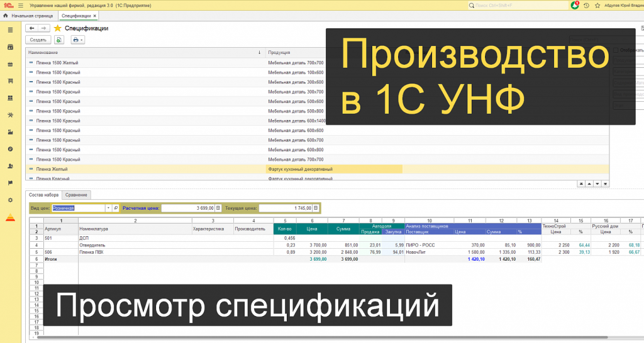Click the green copy-document icon next to Создать
The height and width of the screenshot is (343, 644).
click(58, 40)
